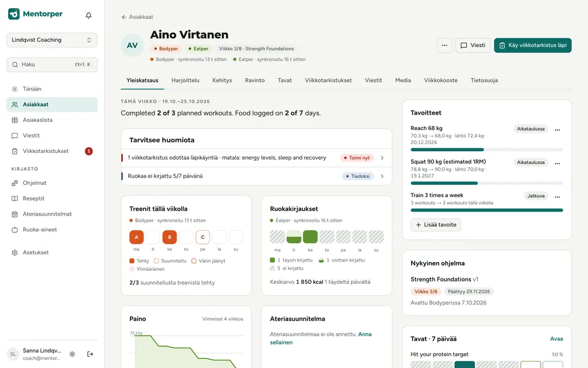Expand the weekly check-in attention row chevron
This screenshot has height=368, width=588.
tap(382, 158)
